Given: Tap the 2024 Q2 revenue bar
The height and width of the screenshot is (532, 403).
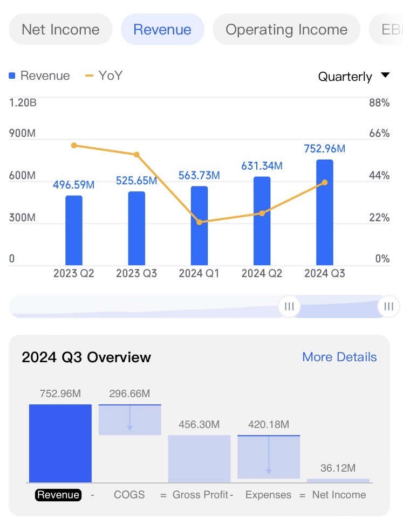Looking at the screenshot, I should [x=262, y=221].
